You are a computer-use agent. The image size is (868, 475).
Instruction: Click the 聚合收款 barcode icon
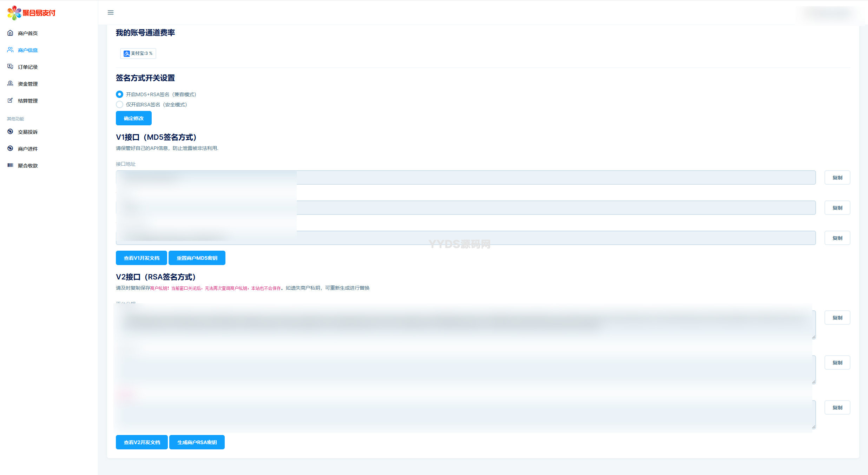tap(10, 165)
